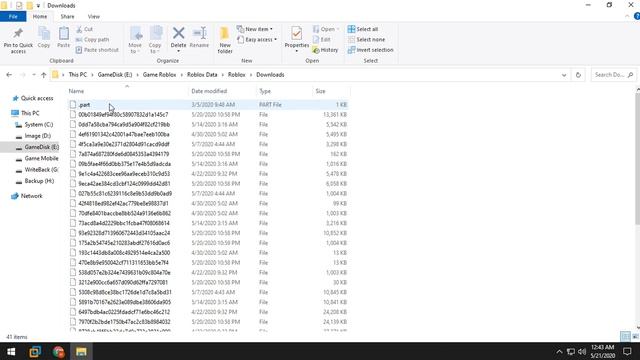The image size is (640, 360).
Task: Select This PC in navigation pane
Action: 25,113
